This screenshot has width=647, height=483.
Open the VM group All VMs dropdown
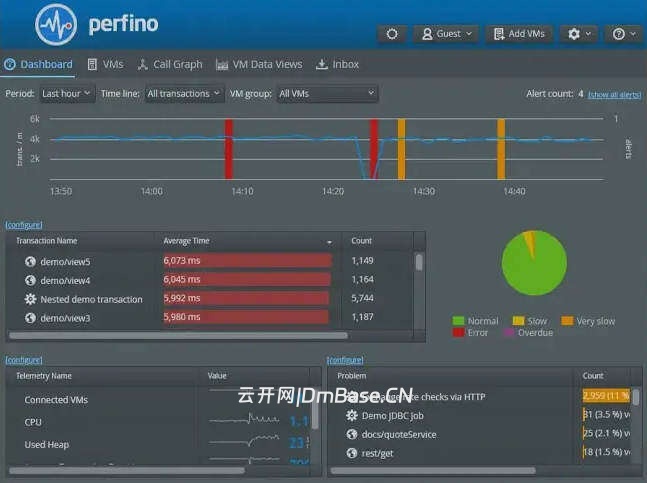pos(327,94)
